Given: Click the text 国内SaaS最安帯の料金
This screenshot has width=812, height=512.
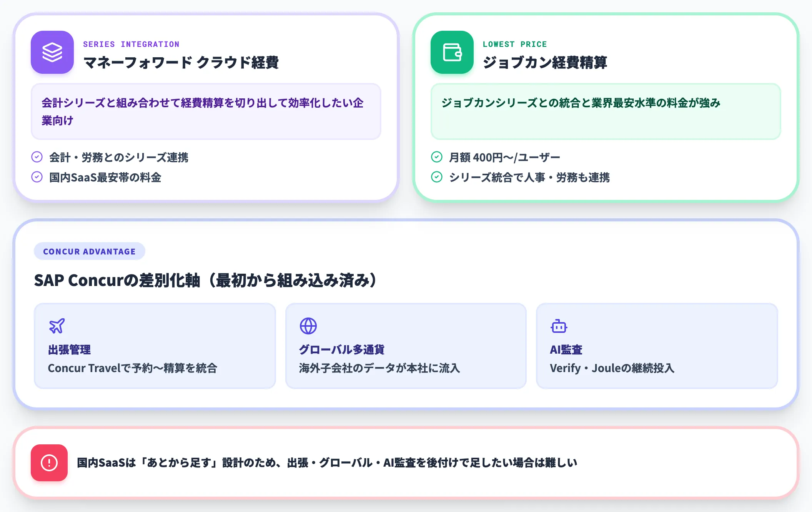Looking at the screenshot, I should [105, 177].
